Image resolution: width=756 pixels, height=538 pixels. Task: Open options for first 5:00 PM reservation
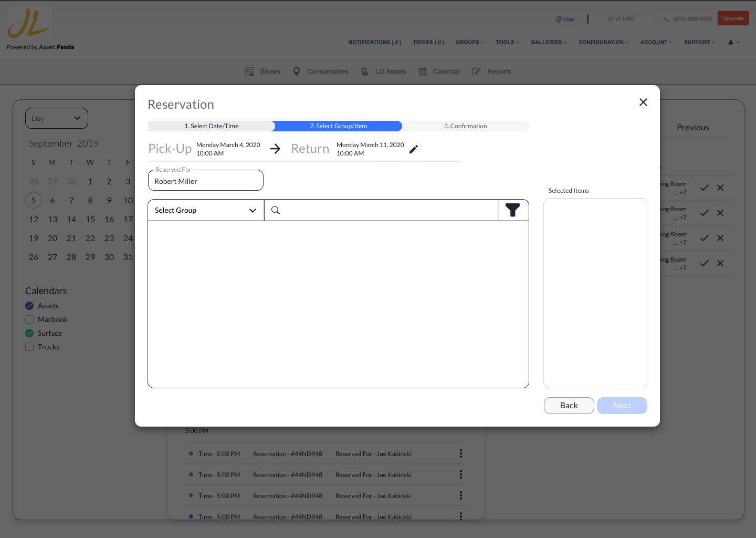tap(461, 453)
